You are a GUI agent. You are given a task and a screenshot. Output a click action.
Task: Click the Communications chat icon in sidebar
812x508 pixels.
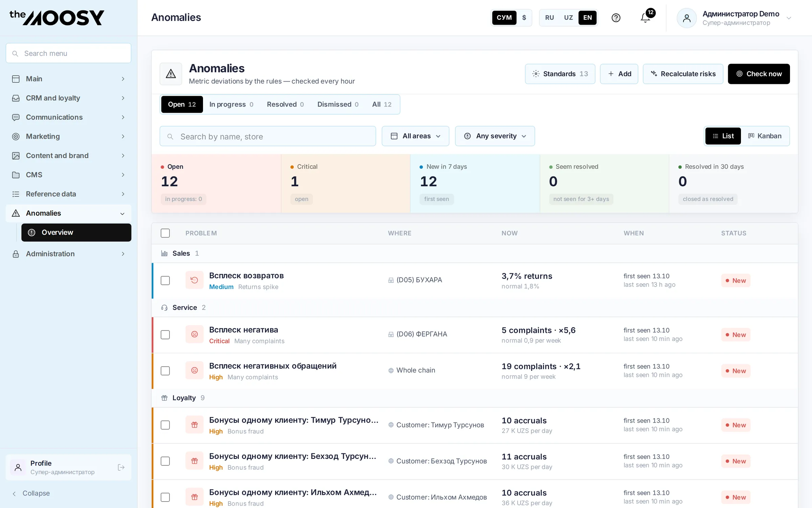(16, 117)
